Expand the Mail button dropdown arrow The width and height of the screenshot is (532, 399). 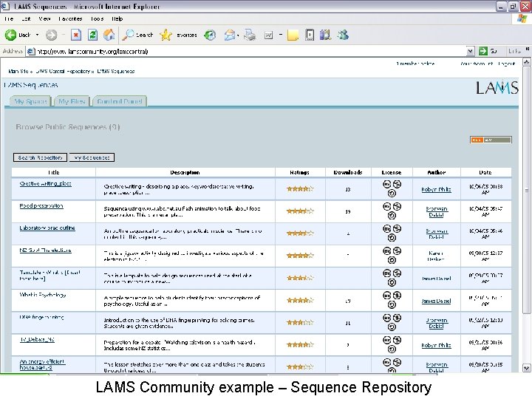[x=238, y=35]
